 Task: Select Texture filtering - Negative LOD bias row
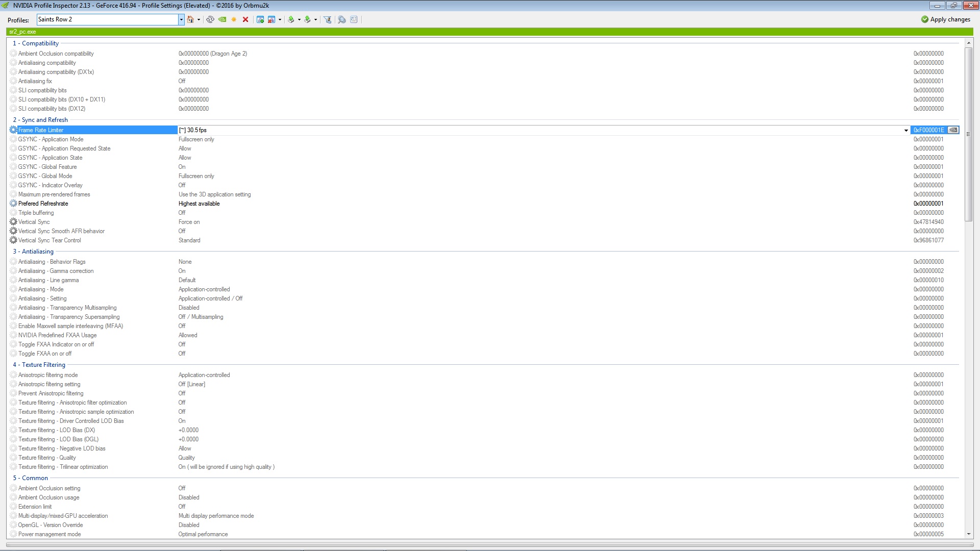[484, 448]
